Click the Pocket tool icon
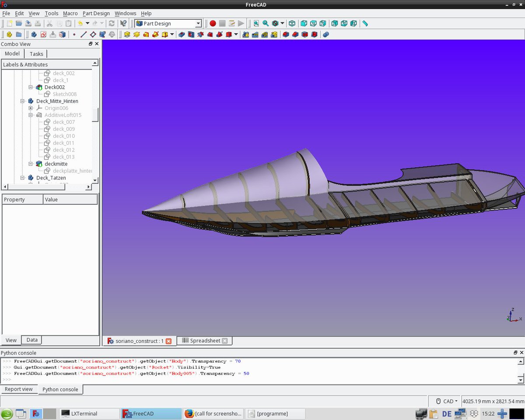Screen dimensions: 525x420 [181, 34]
